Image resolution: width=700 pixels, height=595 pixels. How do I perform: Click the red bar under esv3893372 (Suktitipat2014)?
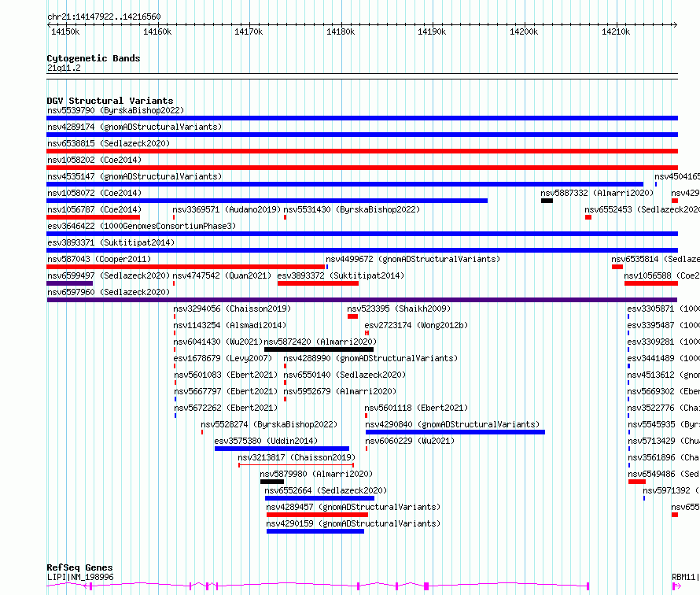(x=318, y=283)
